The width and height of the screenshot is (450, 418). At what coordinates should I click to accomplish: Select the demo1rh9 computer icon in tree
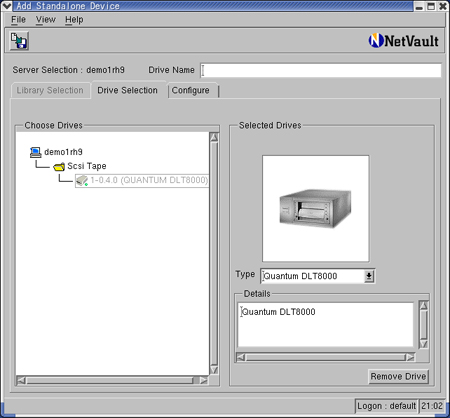[x=35, y=152]
